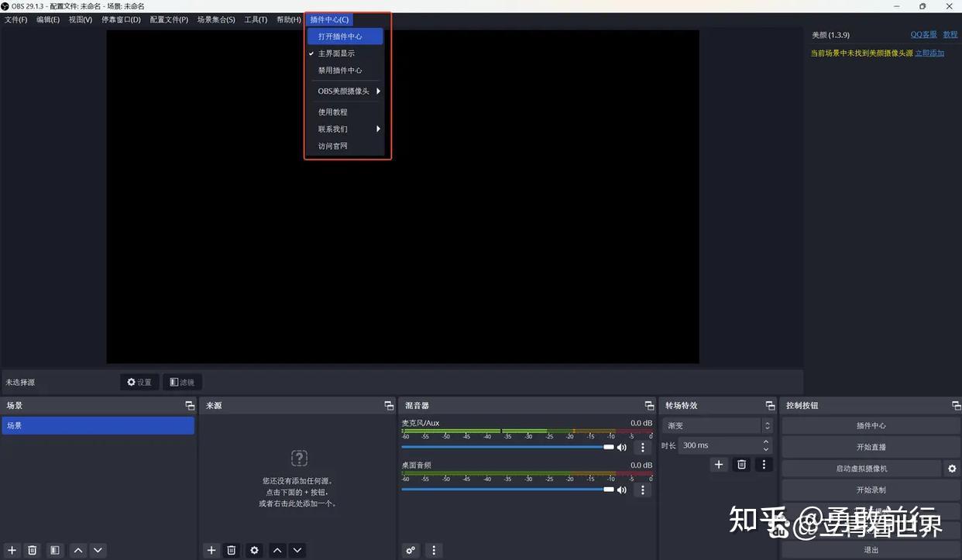Open the 渐变 transition dropdown
Image resolution: width=962 pixels, height=560 pixels.
coord(716,425)
